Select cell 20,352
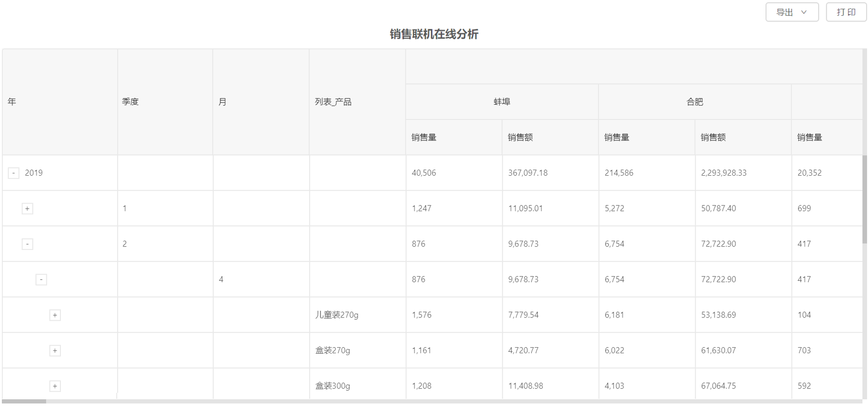The height and width of the screenshot is (409, 868). [827, 173]
